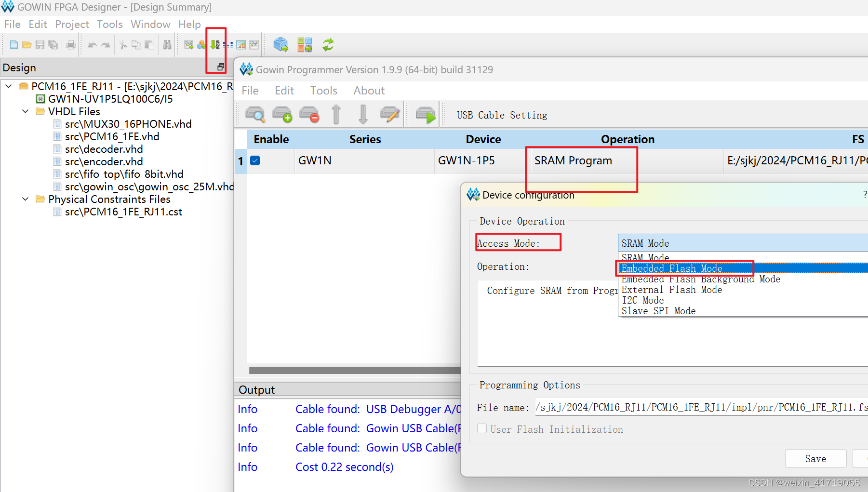
Task: Collapse the Physical Constraints Files folder
Action: coord(26,199)
